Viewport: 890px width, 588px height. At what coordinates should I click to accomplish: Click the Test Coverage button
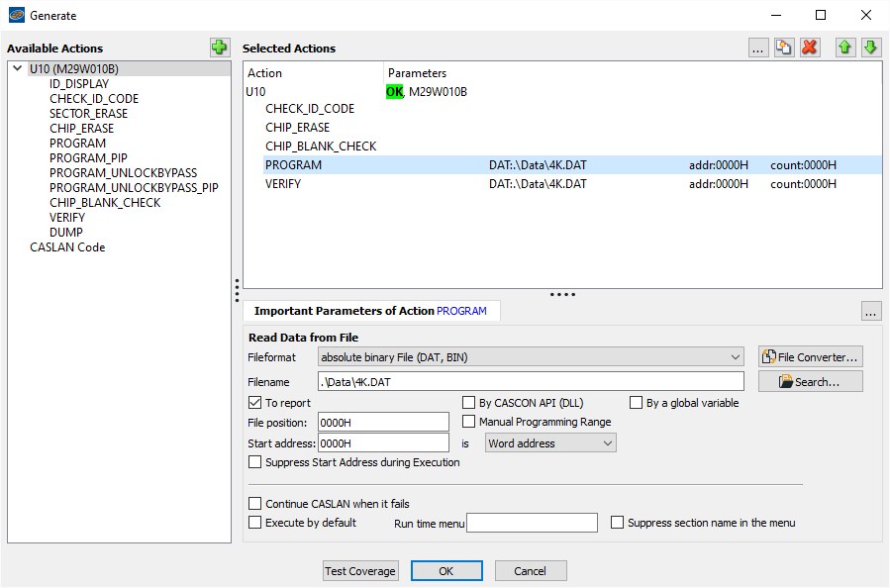coord(360,571)
